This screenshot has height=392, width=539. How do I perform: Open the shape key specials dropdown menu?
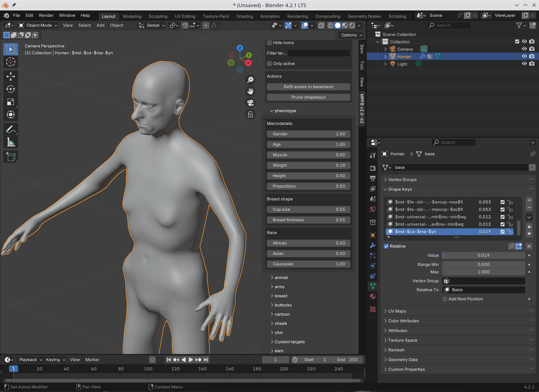pyautogui.click(x=529, y=217)
